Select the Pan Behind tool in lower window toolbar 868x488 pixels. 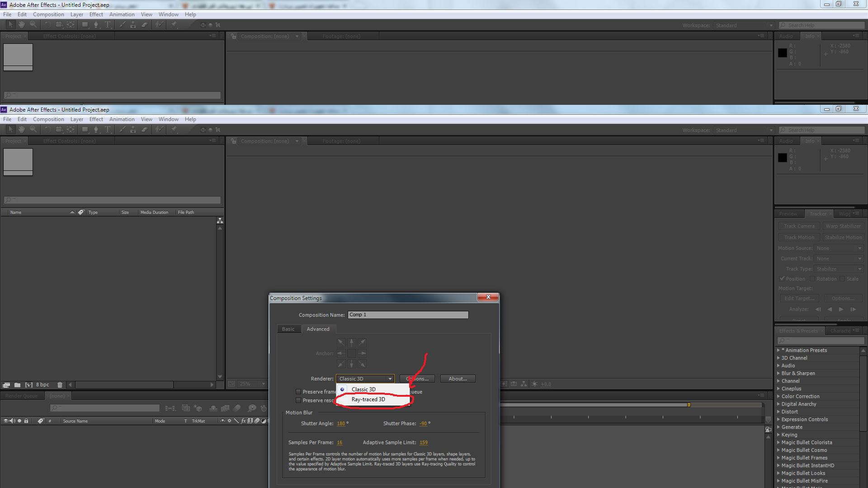71,130
